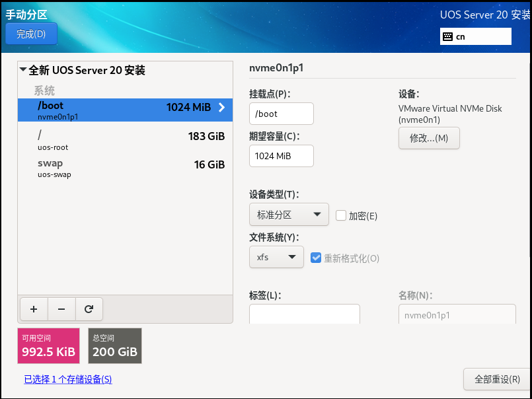Click the 完成(D) done button
This screenshot has height=399, width=532.
pos(31,34)
